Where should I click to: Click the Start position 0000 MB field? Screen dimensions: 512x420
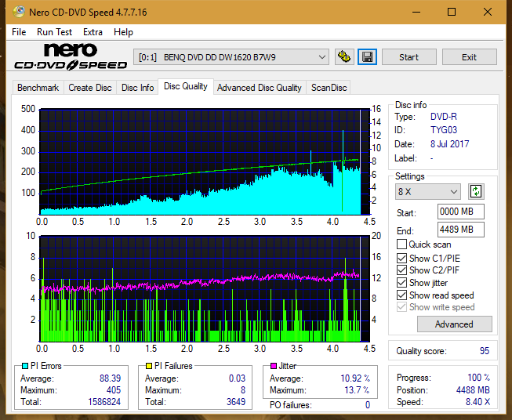(x=461, y=212)
